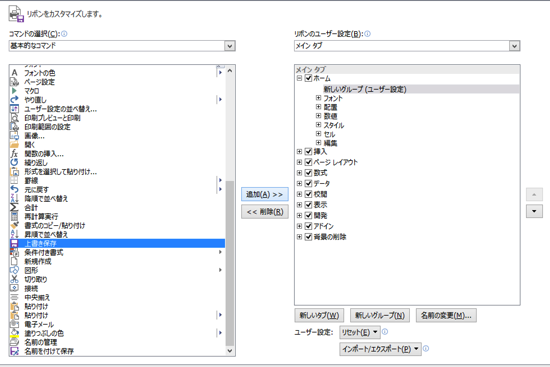Click the 上書き保存 floppy disk icon
Image resolution: width=550 pixels, height=367 pixels.
click(x=14, y=243)
